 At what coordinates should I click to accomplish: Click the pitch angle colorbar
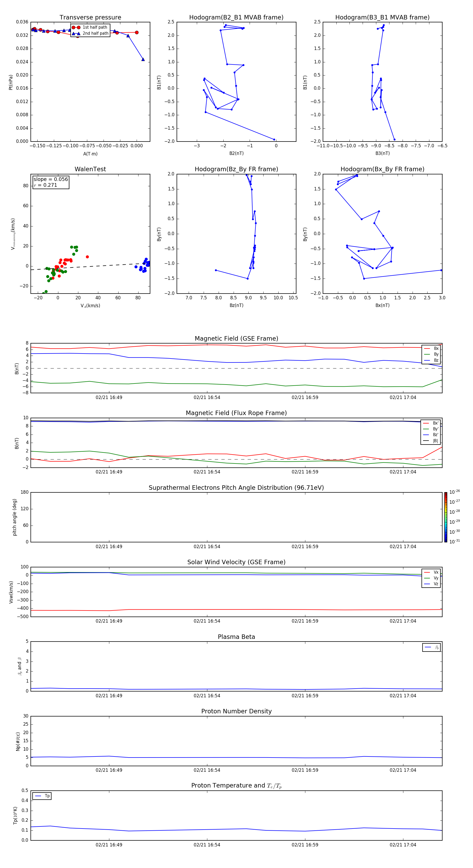pos(446,517)
